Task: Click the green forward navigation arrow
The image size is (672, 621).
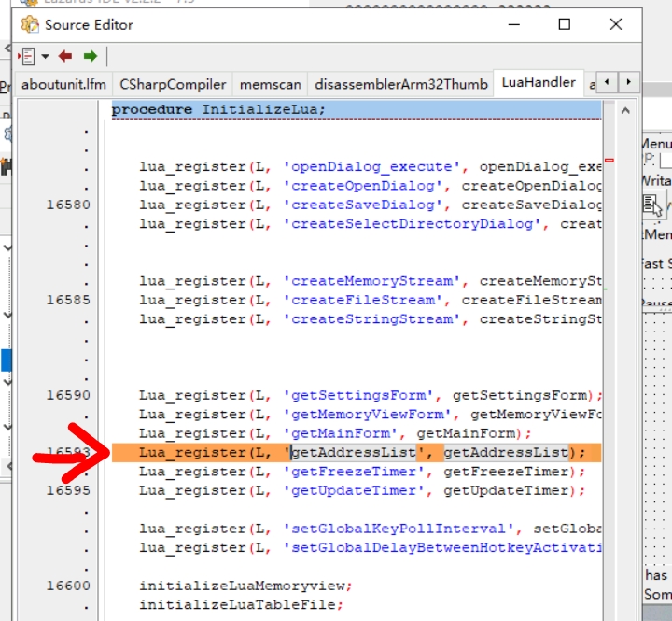Action: [x=90, y=56]
